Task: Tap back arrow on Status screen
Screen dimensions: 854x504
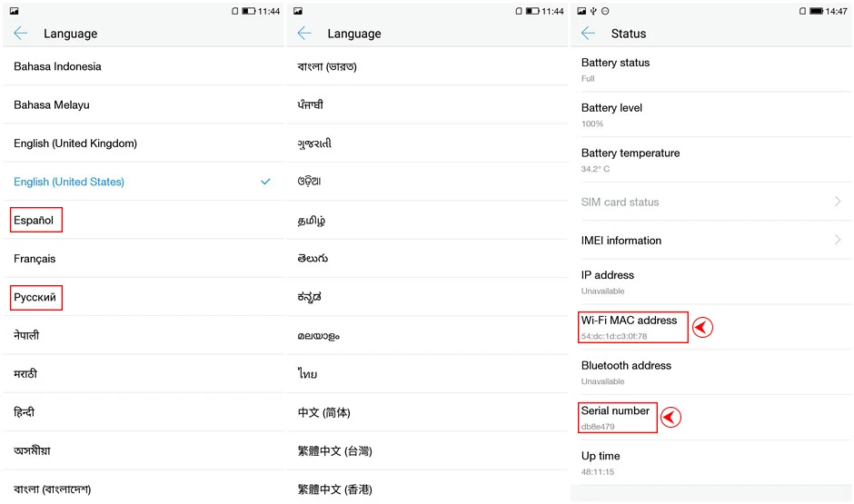Action: coord(588,34)
